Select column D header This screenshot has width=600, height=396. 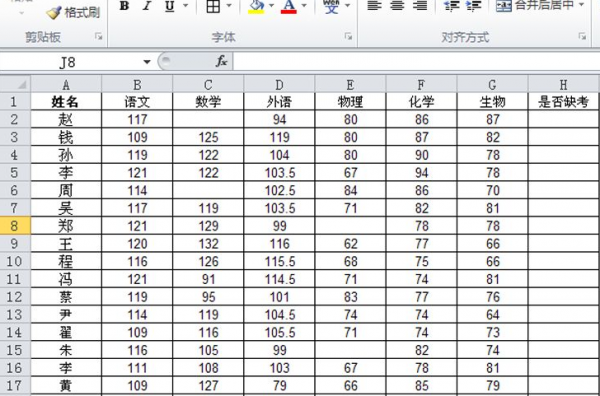pos(279,84)
